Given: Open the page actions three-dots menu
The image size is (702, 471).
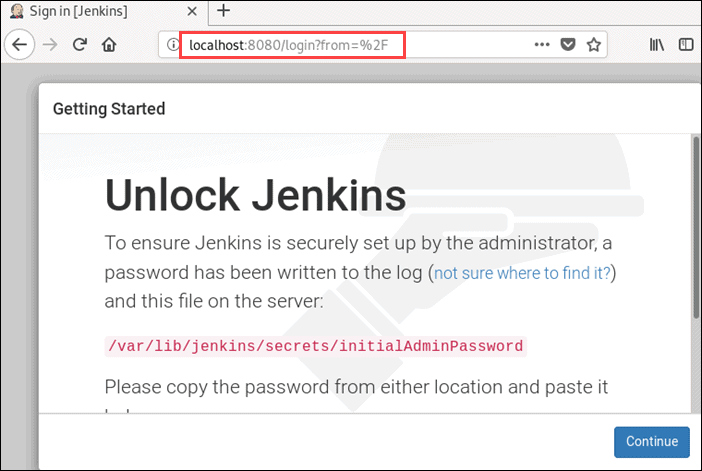Looking at the screenshot, I should (542, 44).
